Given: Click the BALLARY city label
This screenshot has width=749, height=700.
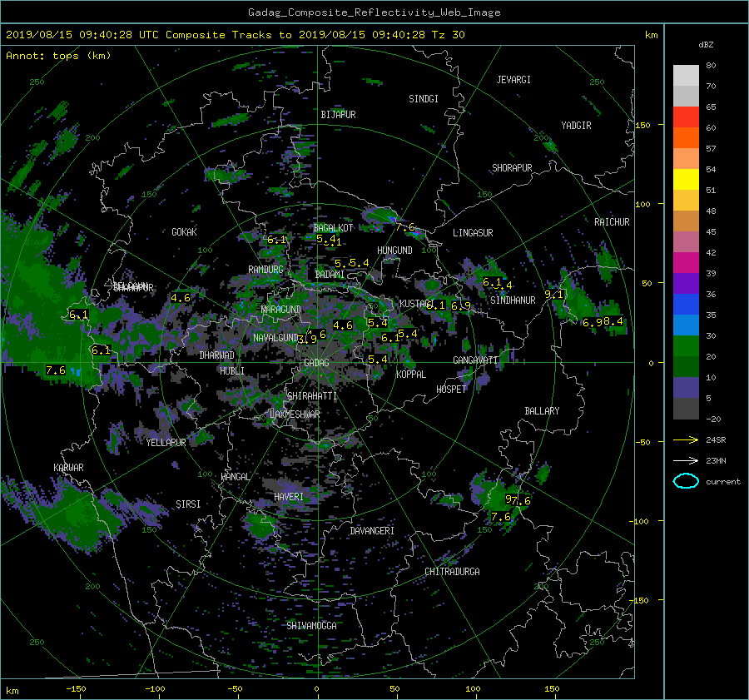Looking at the screenshot, I should pyautogui.click(x=542, y=411).
